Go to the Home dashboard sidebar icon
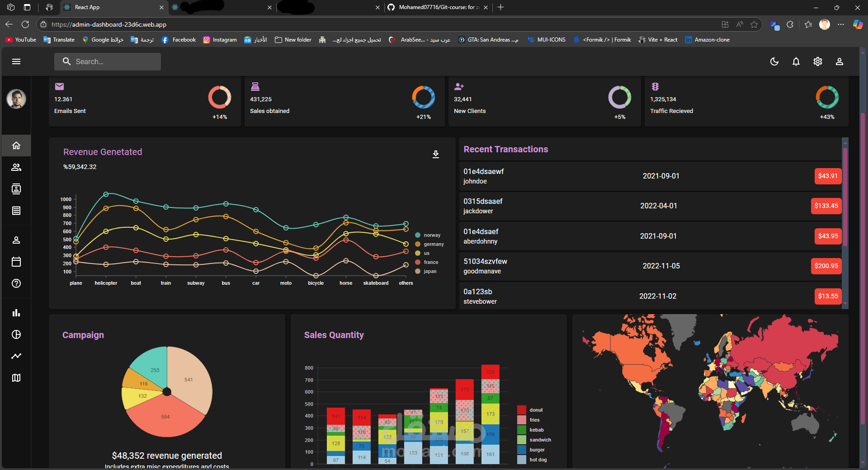The width and height of the screenshot is (868, 470). (x=16, y=146)
